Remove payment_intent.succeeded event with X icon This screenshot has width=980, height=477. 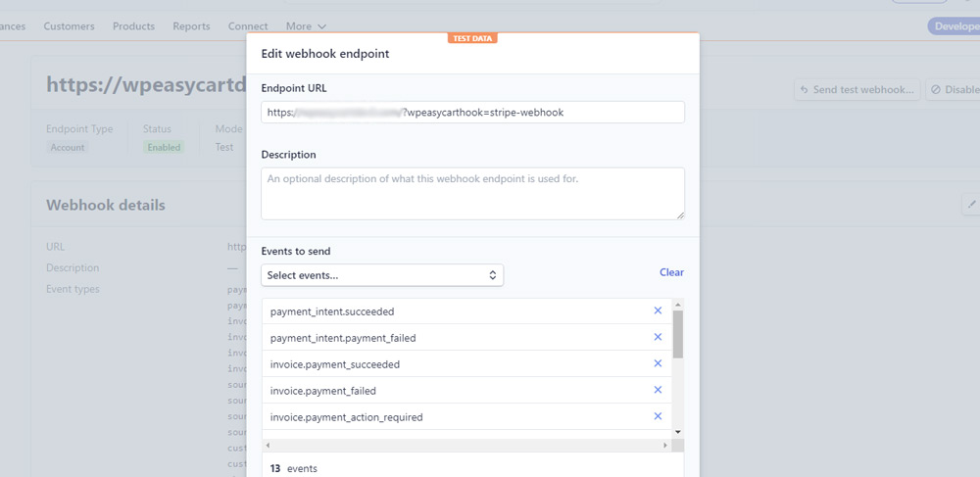coord(658,310)
